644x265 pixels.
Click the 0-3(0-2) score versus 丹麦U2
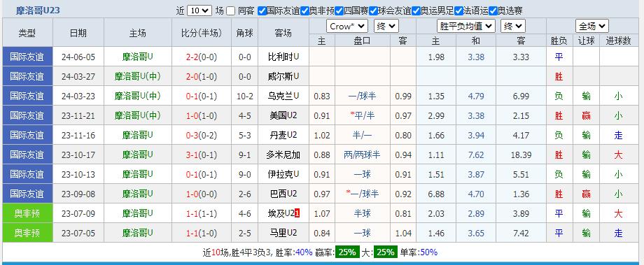pos(202,135)
